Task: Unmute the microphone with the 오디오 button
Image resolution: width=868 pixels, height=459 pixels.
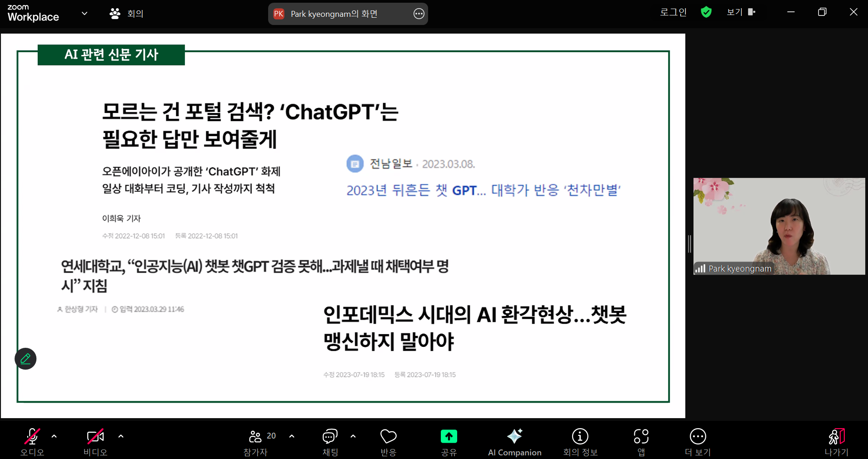Action: 32,441
